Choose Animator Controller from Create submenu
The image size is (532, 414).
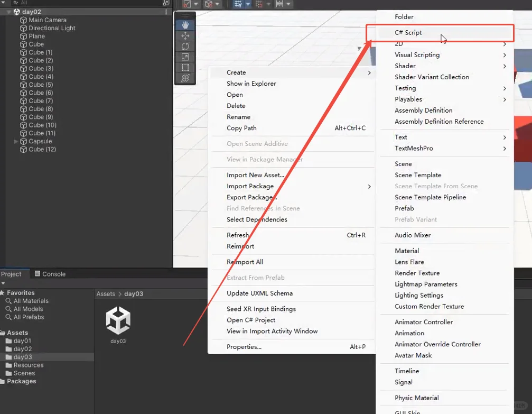click(445, 323)
